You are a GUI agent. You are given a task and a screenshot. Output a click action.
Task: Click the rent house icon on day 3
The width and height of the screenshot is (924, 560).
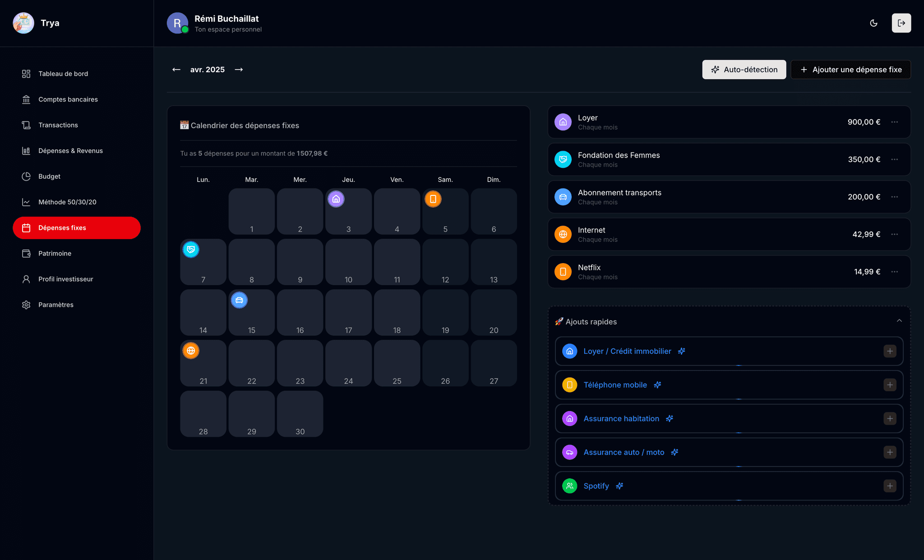pos(336,199)
